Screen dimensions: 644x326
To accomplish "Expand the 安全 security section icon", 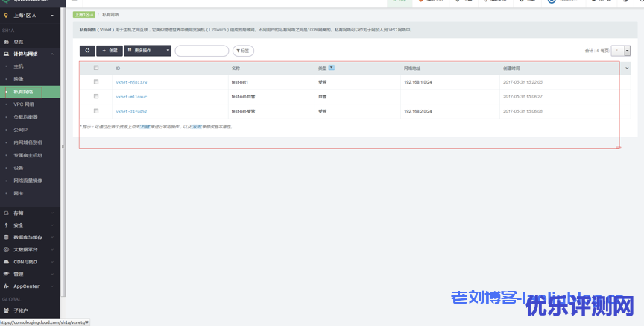I will (7, 225).
